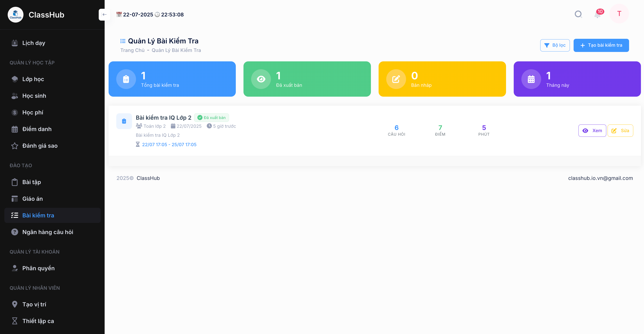Open the Học sinh section

coord(52,96)
